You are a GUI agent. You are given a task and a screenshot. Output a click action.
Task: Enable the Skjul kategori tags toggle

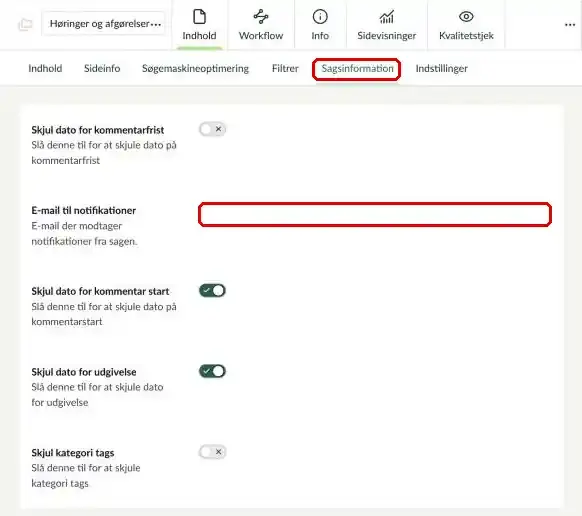tap(212, 452)
